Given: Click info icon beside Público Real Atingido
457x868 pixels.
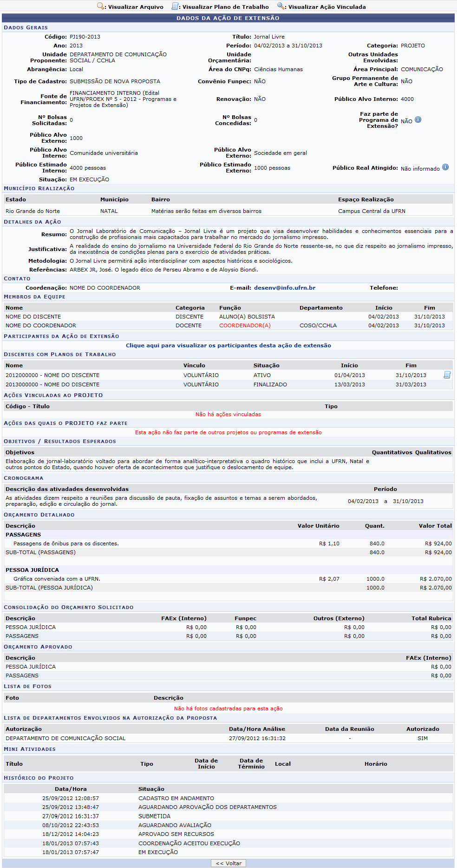Looking at the screenshot, I should click(x=445, y=167).
